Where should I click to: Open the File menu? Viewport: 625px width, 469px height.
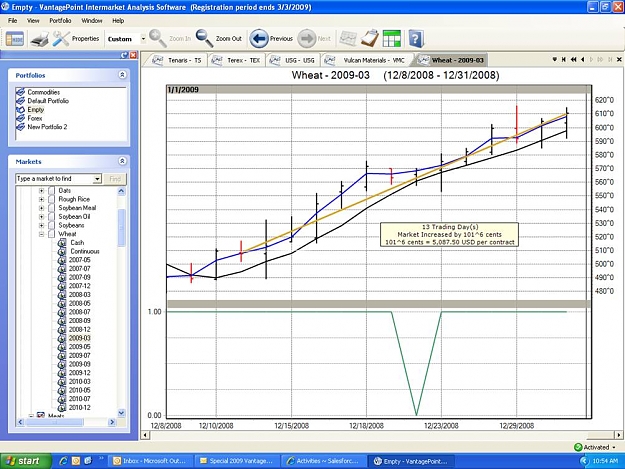click(x=13, y=21)
